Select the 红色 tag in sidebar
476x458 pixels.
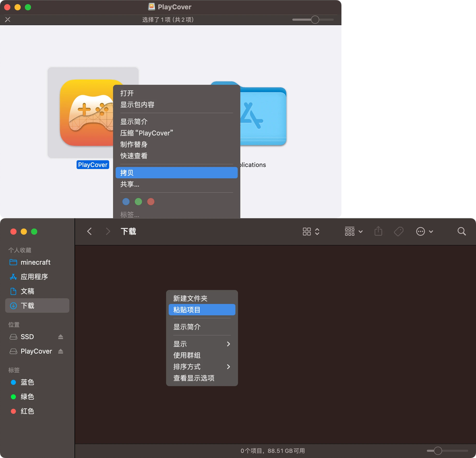(37, 411)
